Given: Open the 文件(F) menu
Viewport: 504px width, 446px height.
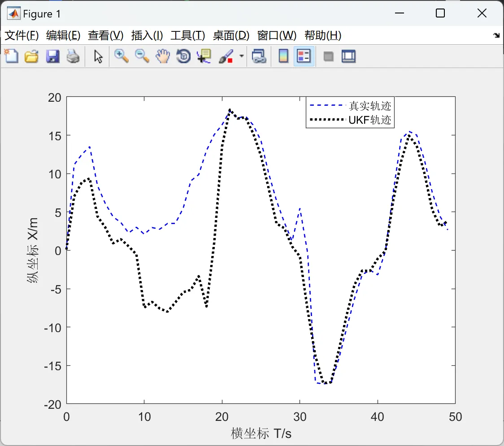Looking at the screenshot, I should coord(22,35).
